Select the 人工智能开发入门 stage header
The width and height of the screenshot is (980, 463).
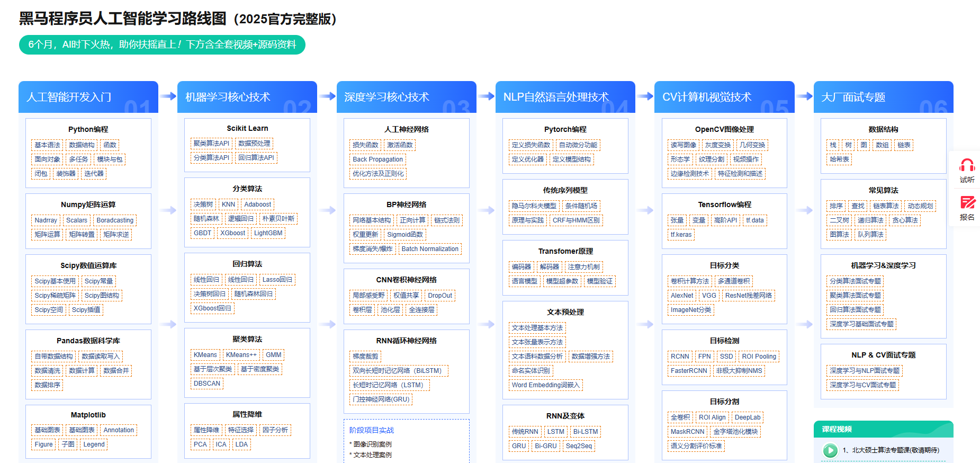tap(88, 97)
